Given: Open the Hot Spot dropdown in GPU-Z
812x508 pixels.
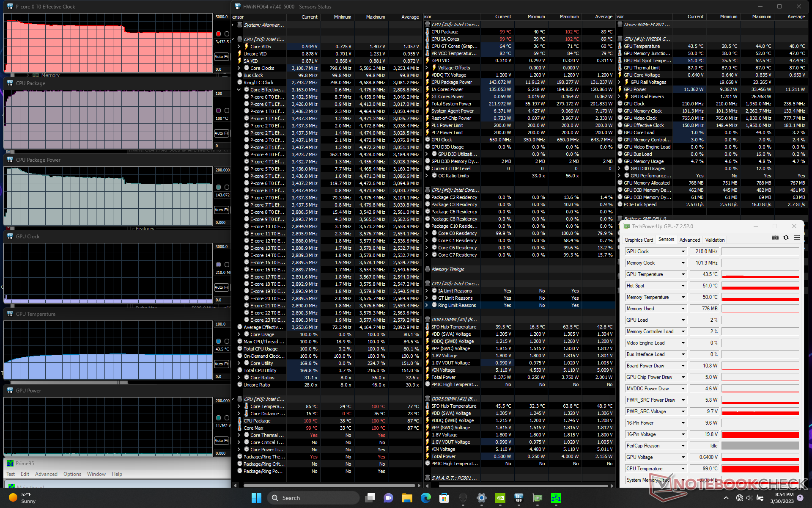Looking at the screenshot, I should [683, 286].
